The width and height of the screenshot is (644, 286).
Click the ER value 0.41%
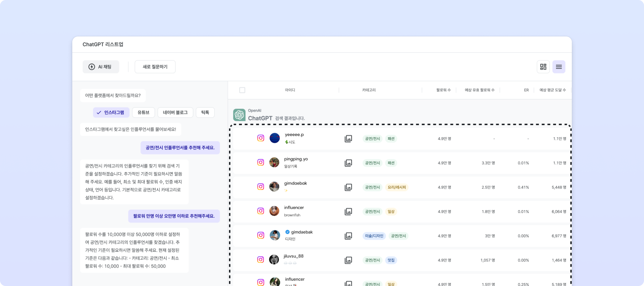523,187
